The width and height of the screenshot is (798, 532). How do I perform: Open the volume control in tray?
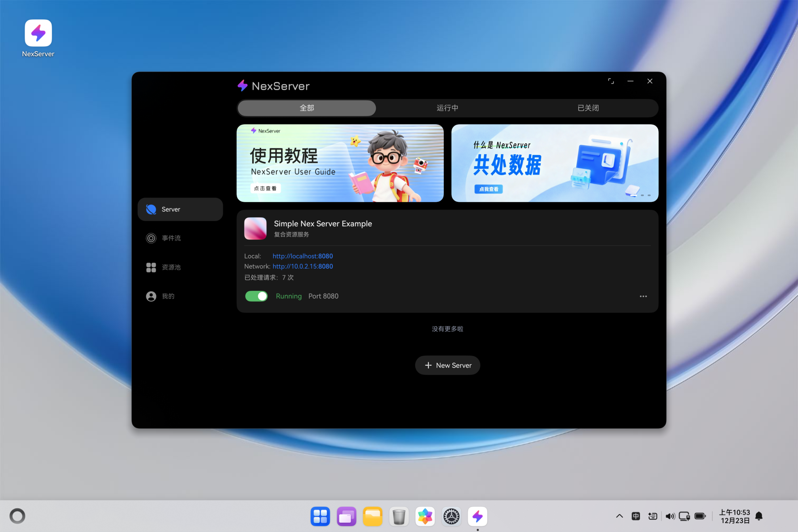point(670,516)
